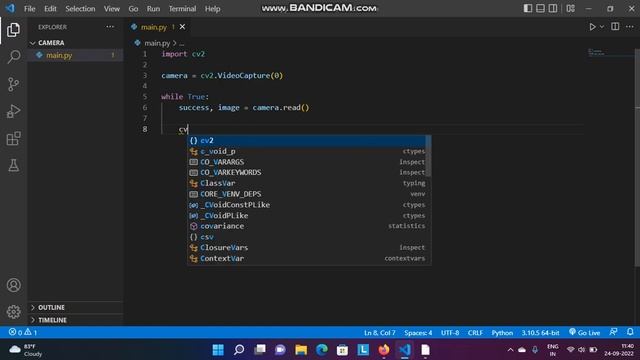Click Ln 8, Col 7 in status bar
The height and width of the screenshot is (360, 640).
(379, 333)
